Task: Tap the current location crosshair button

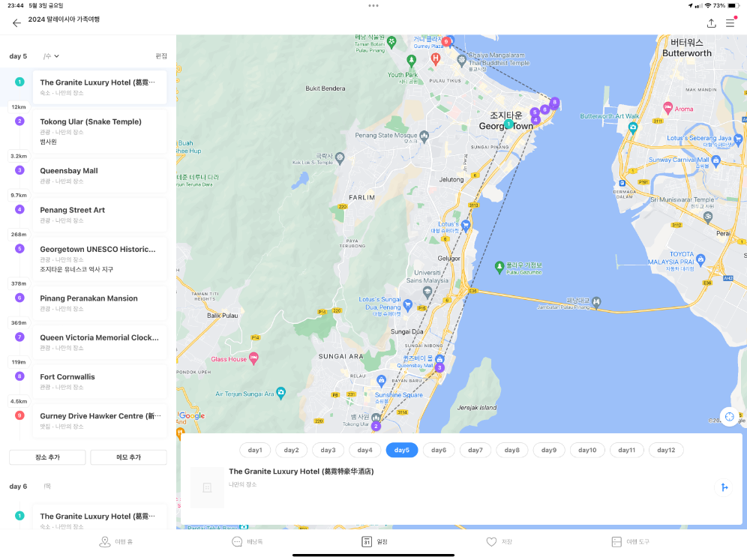Action: pyautogui.click(x=729, y=417)
